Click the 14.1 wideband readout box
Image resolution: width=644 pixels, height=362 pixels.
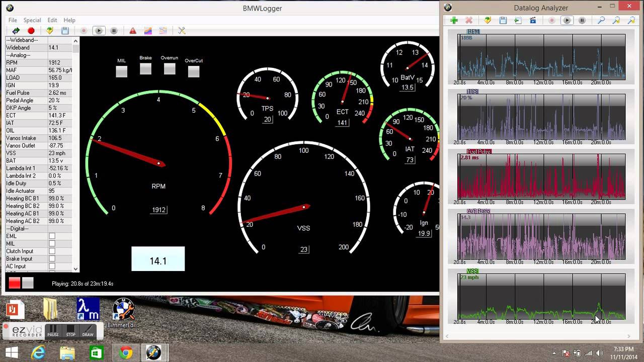(x=158, y=259)
